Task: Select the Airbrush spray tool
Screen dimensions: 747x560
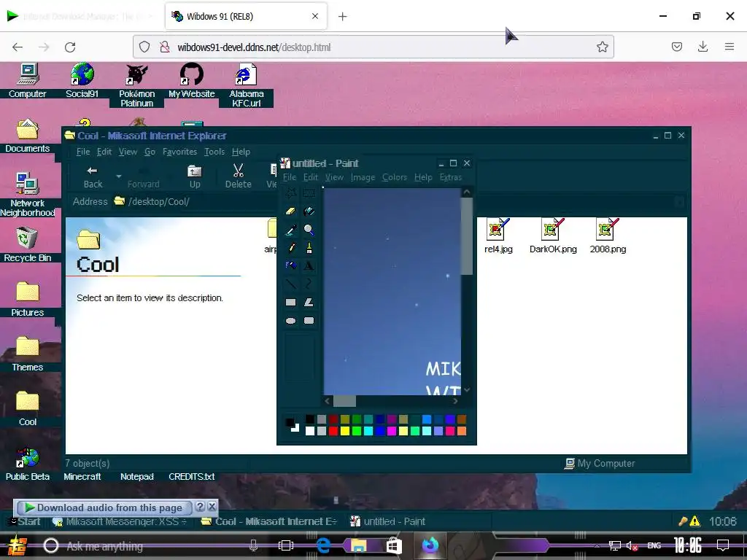Action: (x=290, y=265)
